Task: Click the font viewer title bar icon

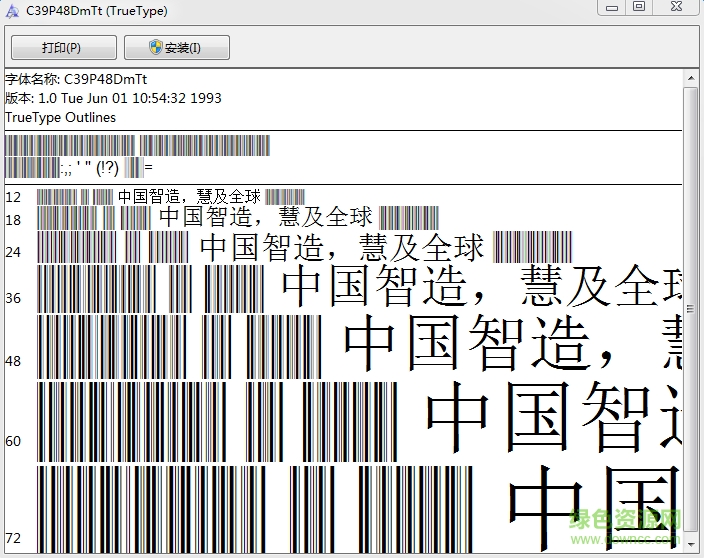Action: click(x=12, y=11)
